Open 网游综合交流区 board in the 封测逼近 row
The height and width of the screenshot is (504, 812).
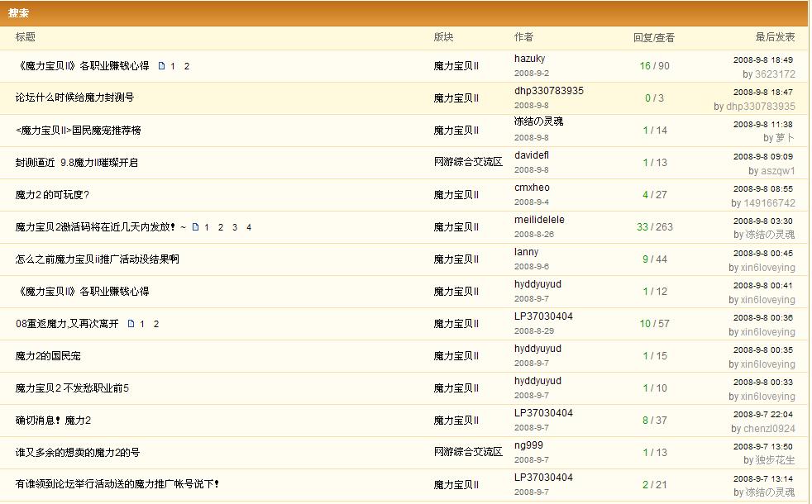tap(468, 162)
